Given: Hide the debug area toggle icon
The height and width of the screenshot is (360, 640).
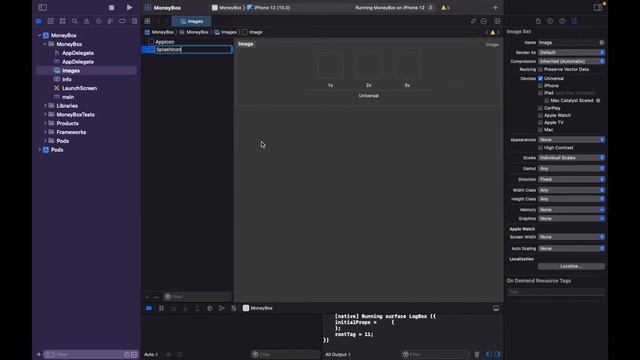Looking at the screenshot, I should pyautogui.click(x=496, y=308).
